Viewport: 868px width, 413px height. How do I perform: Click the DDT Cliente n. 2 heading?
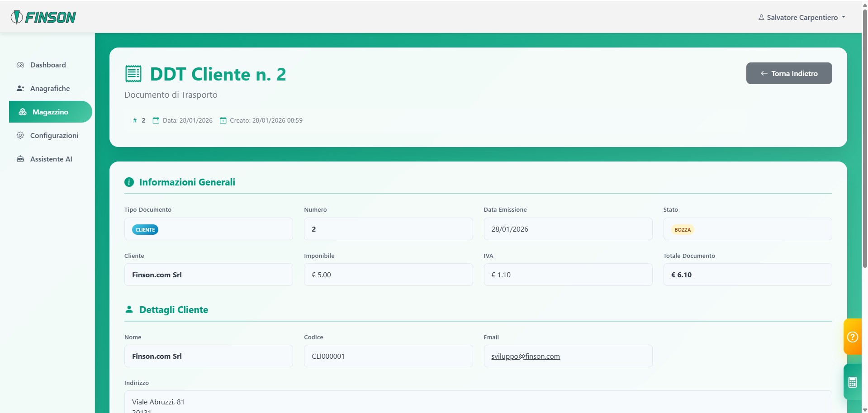coord(218,74)
